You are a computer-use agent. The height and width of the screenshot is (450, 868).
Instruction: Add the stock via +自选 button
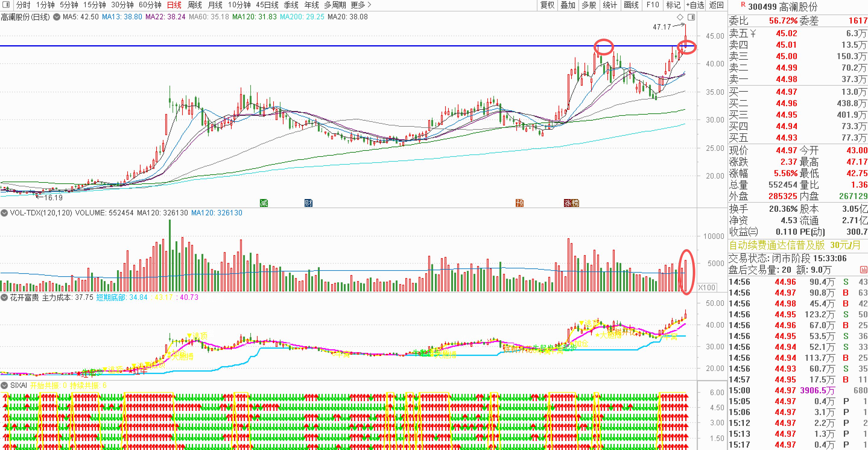(x=695, y=5)
